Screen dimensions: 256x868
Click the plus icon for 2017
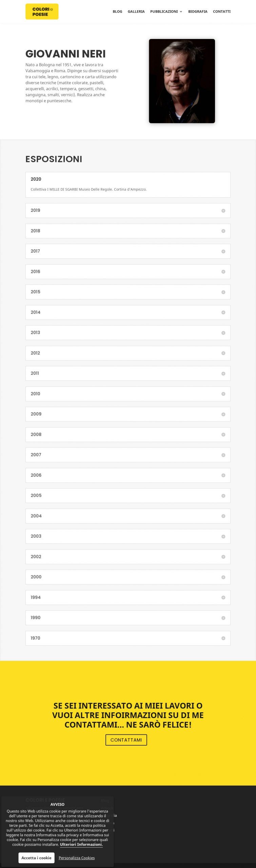pos(223,251)
